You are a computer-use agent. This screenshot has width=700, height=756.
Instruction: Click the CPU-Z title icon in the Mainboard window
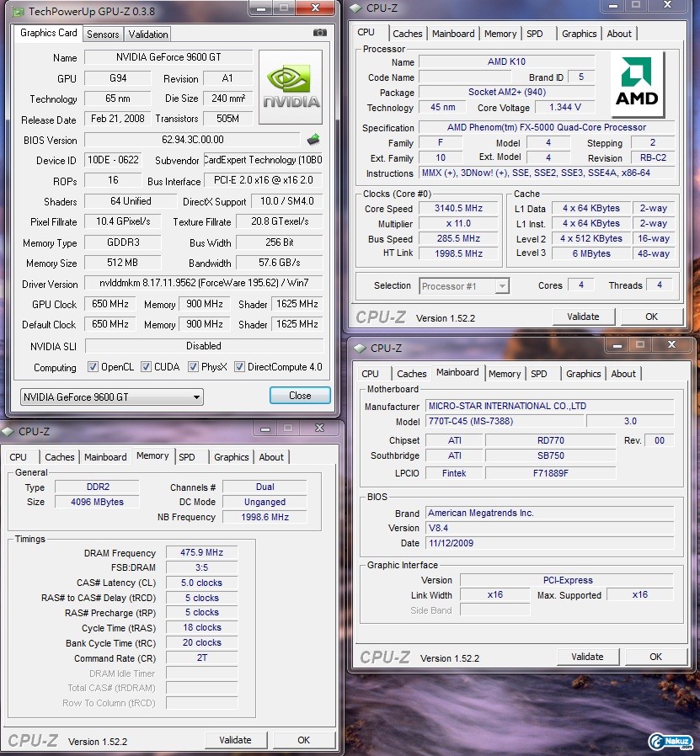click(x=361, y=348)
